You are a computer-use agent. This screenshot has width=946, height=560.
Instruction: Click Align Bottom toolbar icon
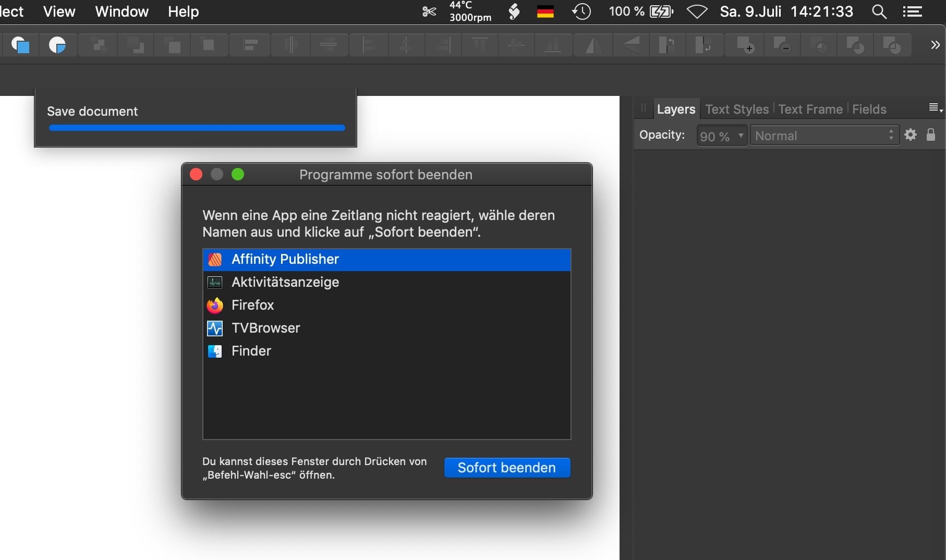553,45
